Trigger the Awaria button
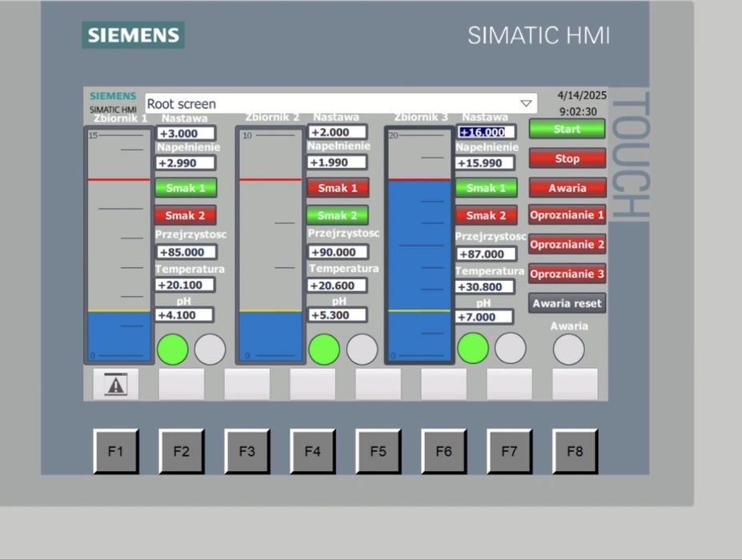Viewport: 742px width, 560px height. click(567, 188)
